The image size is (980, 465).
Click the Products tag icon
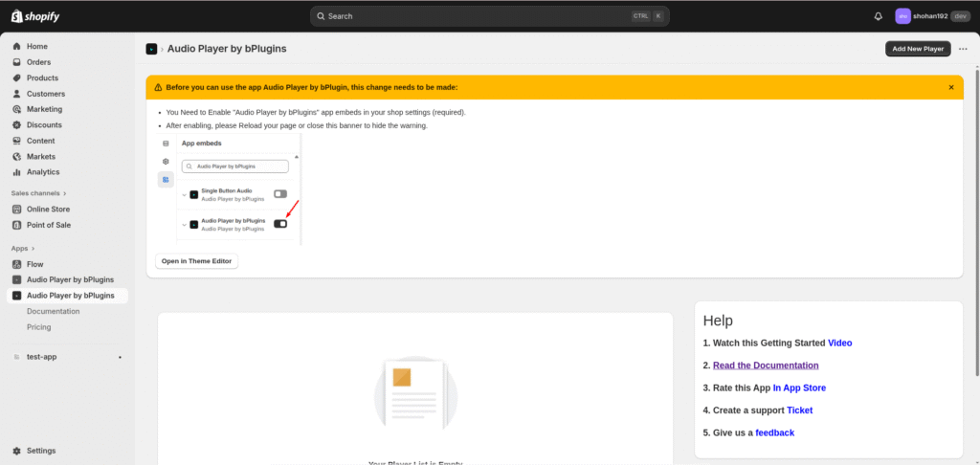point(17,77)
